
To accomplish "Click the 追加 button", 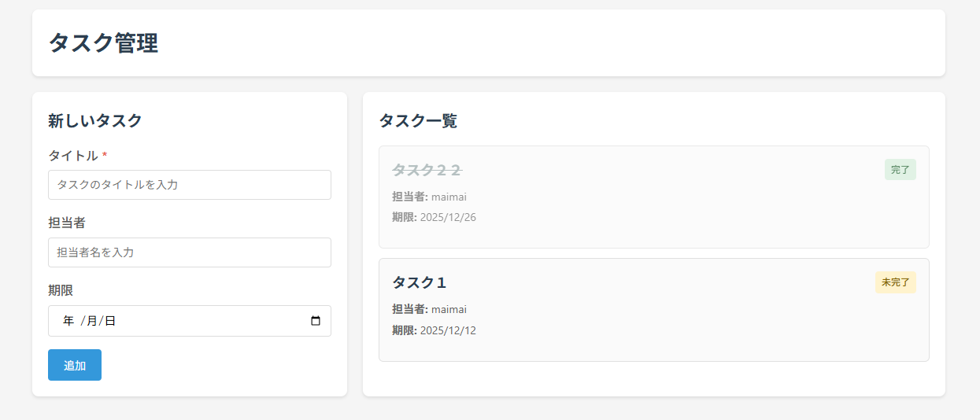I will (x=75, y=365).
